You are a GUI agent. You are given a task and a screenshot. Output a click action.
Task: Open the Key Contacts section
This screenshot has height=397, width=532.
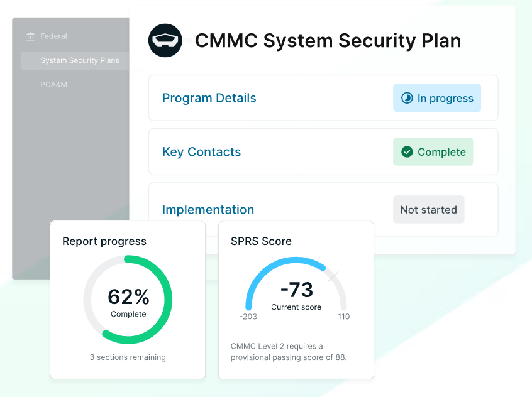click(201, 152)
